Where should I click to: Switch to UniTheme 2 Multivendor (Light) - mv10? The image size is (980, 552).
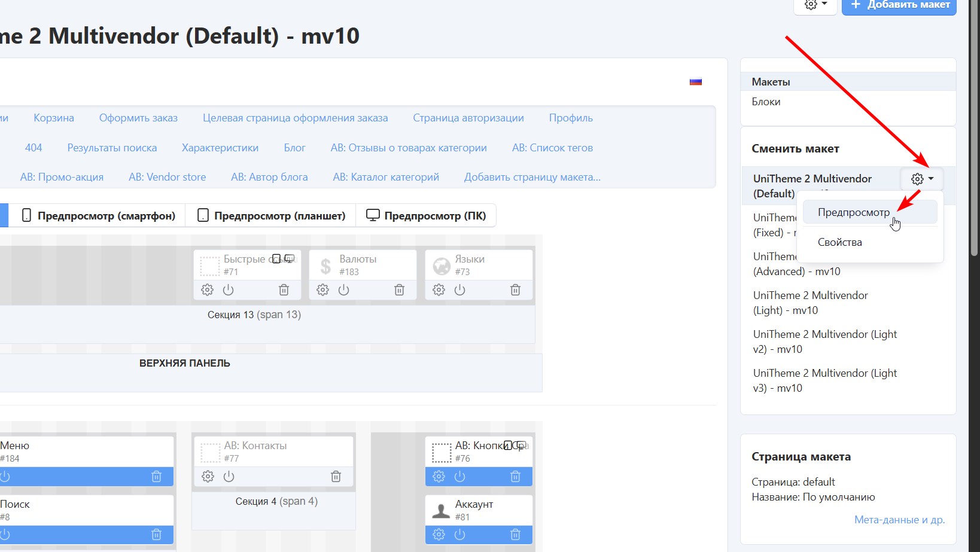pos(811,303)
